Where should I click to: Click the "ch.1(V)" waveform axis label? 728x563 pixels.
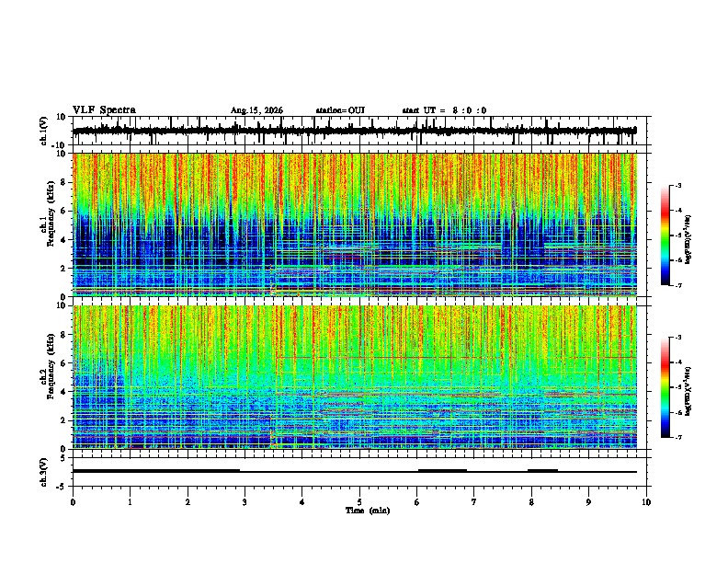pyautogui.click(x=44, y=131)
